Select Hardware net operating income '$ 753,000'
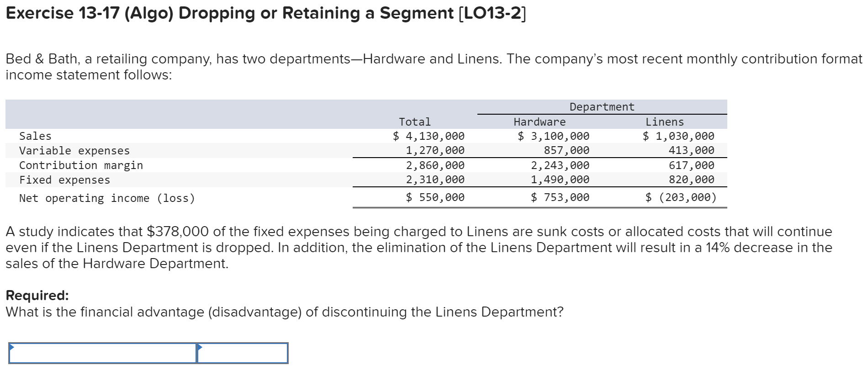Image resolution: width=868 pixels, height=381 pixels. click(560, 197)
